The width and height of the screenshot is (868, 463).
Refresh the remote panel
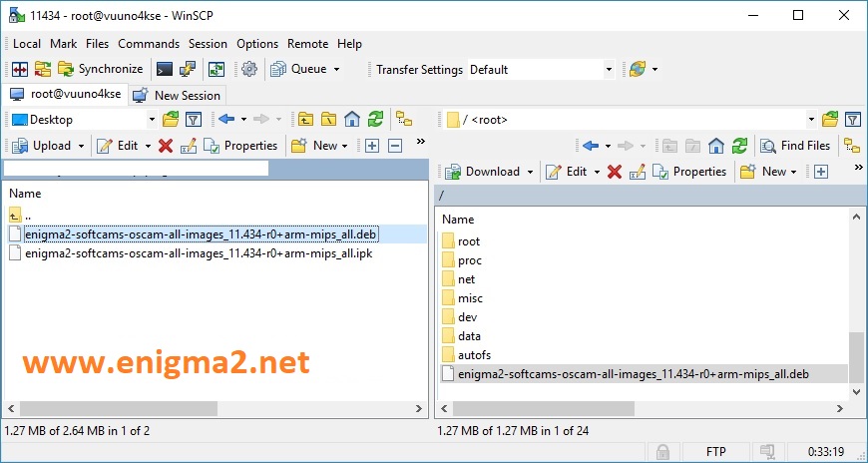point(739,146)
